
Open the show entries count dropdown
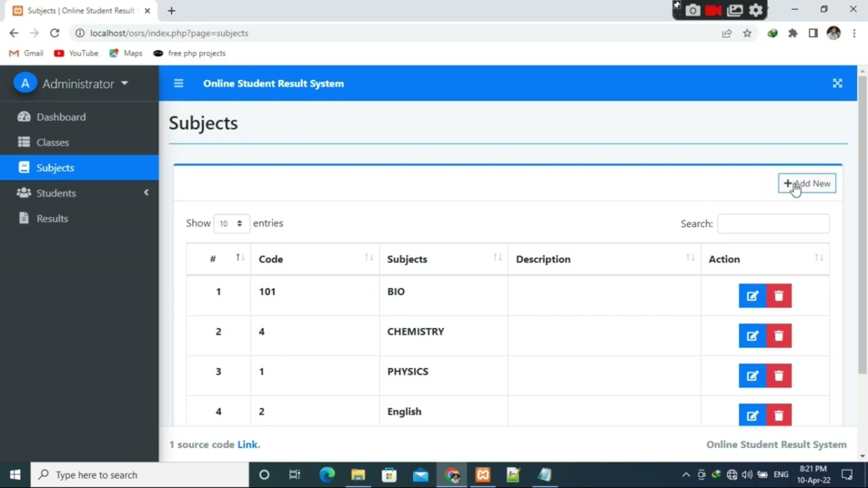click(x=231, y=224)
